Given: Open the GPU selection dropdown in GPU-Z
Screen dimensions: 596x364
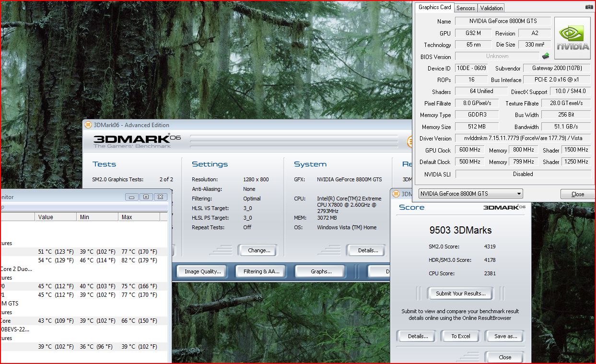Looking at the screenshot, I should [x=470, y=194].
